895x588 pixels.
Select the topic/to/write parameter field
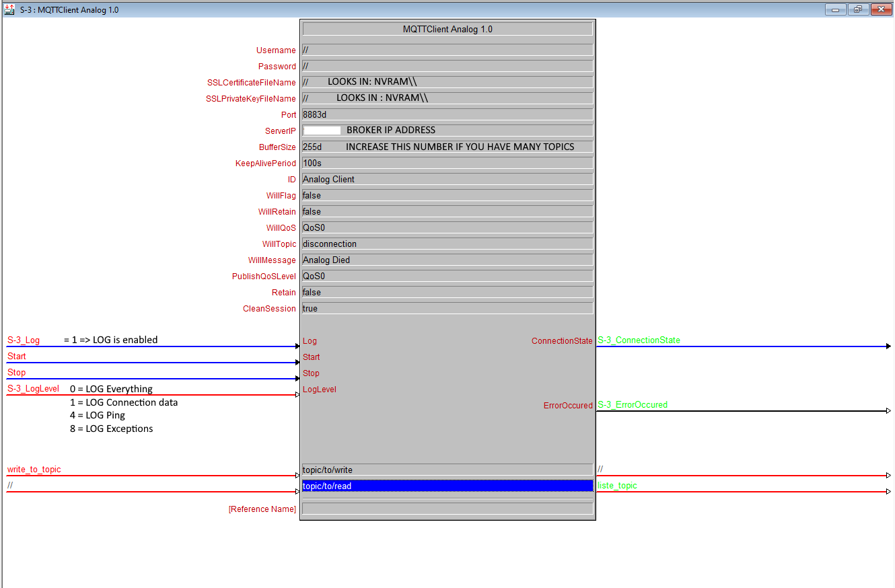pos(448,470)
